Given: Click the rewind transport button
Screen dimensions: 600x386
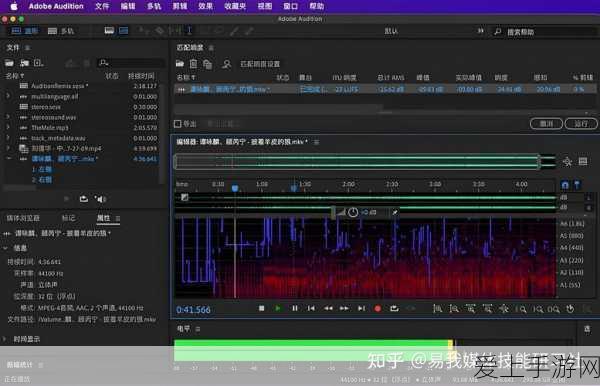Looking at the screenshot, I should pyautogui.click(x=328, y=308).
